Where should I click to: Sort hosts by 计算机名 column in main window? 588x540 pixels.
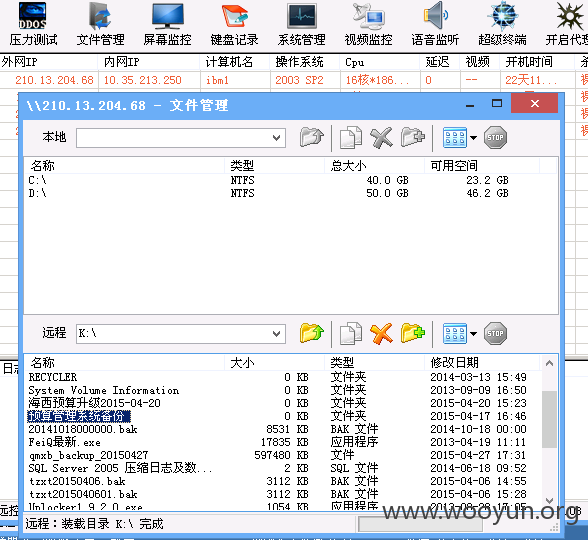234,62
